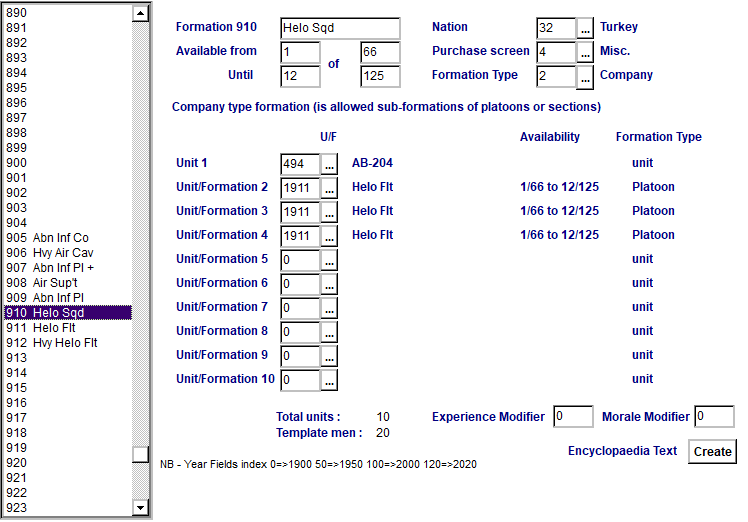Open the Formation Type browse button
The height and width of the screenshot is (522, 748).
coord(586,76)
